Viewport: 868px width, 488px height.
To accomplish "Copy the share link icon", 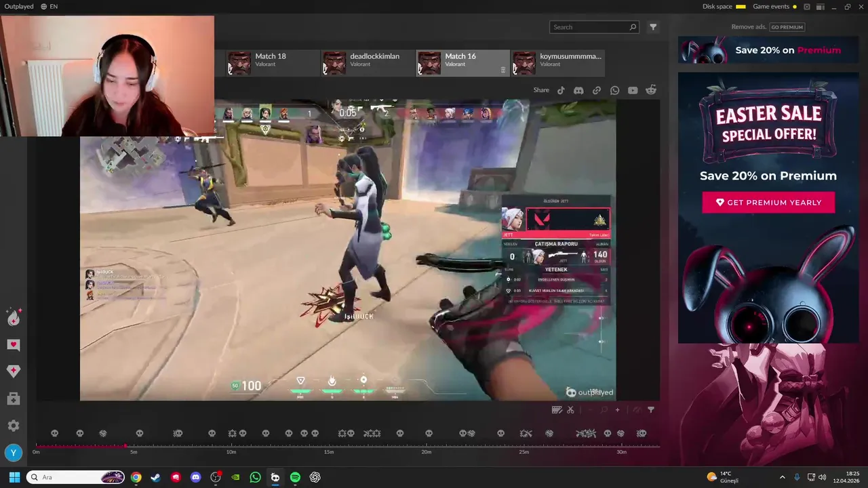I will [597, 90].
